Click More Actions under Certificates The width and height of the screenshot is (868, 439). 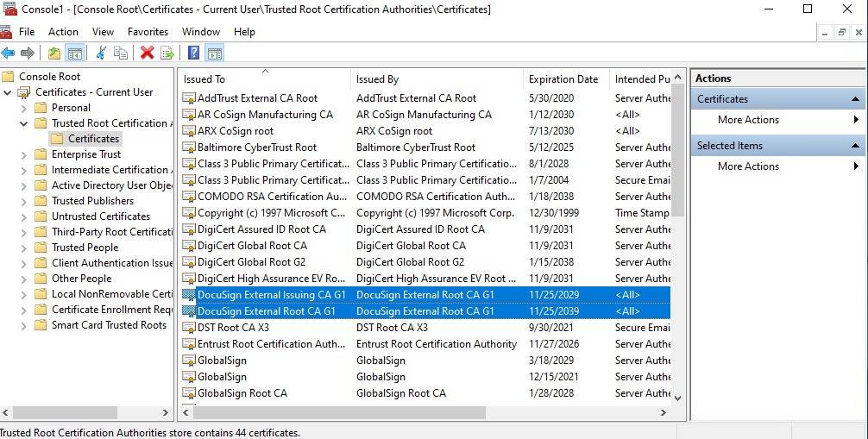(748, 120)
